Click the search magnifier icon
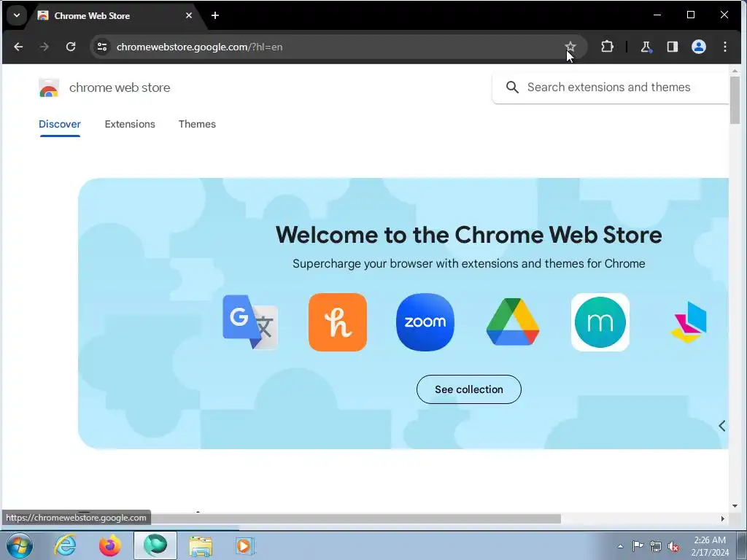 tap(512, 87)
